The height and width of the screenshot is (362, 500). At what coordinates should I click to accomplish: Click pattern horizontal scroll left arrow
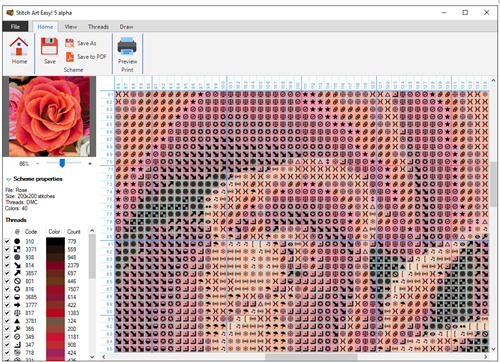point(104,357)
